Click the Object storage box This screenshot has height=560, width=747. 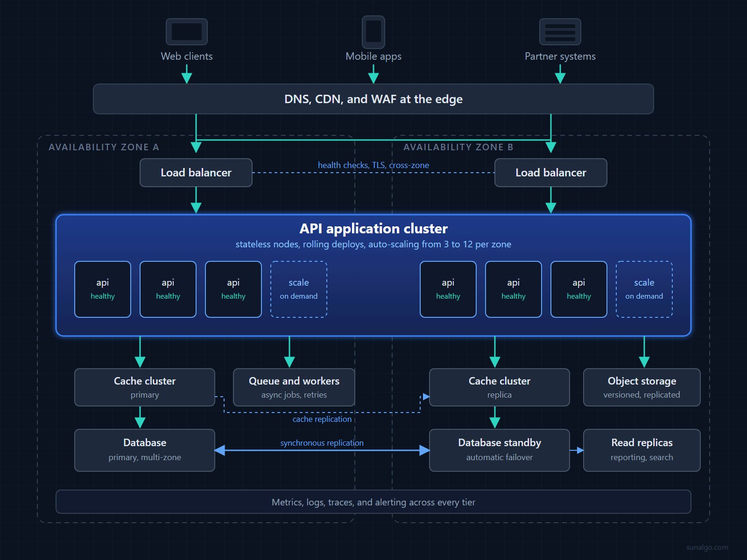tap(642, 387)
